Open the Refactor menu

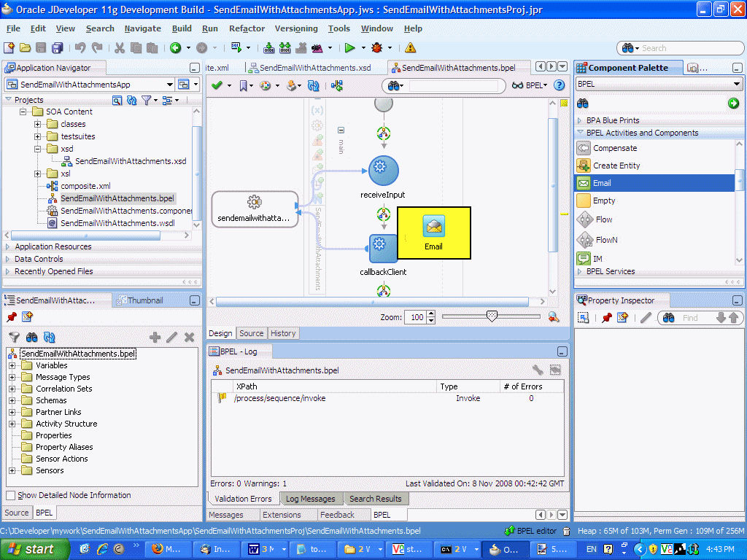click(x=247, y=28)
